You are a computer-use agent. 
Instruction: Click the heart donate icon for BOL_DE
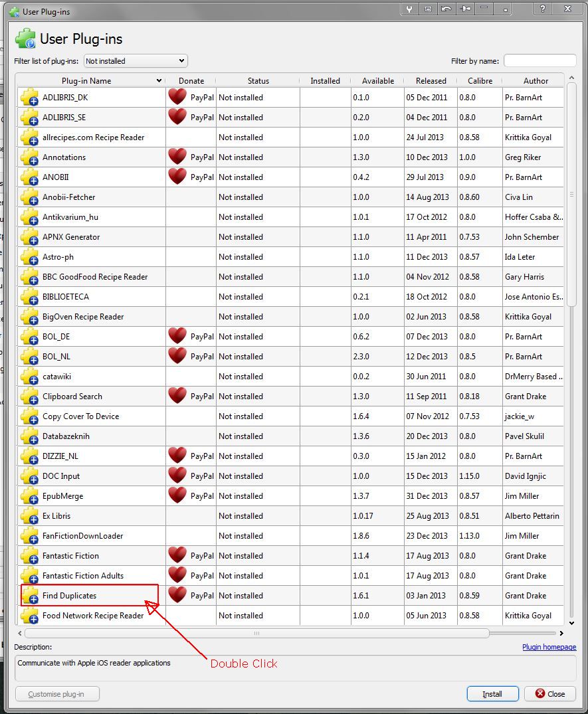pos(177,336)
